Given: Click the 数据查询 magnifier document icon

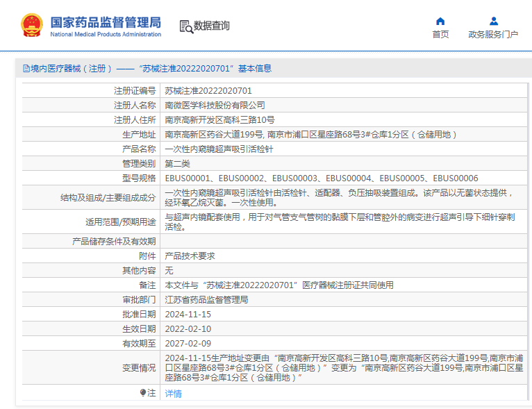Looking at the screenshot, I should pyautogui.click(x=186, y=26).
